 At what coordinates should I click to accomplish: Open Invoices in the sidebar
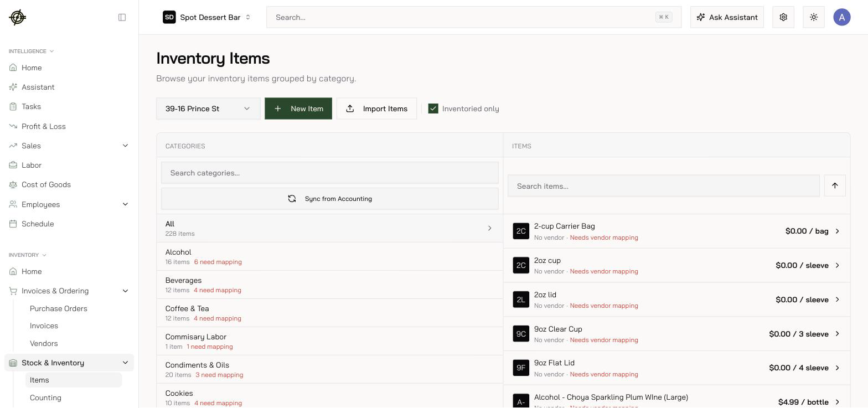point(44,326)
